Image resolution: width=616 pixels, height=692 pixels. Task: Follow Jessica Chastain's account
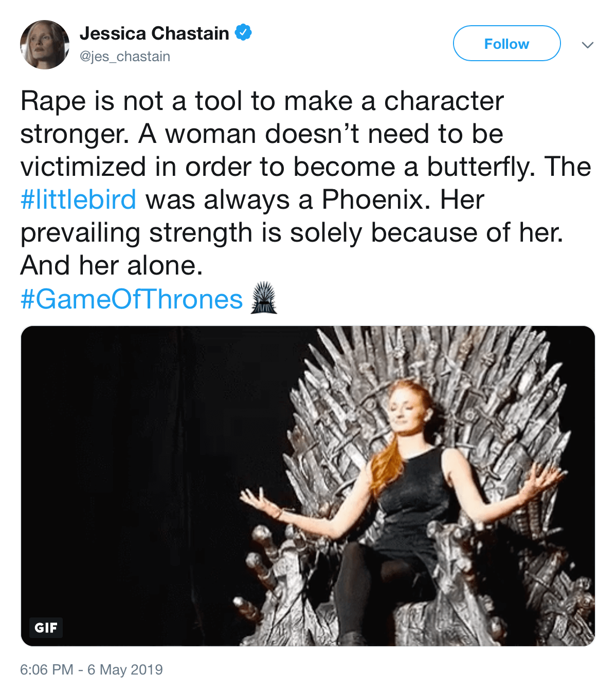(506, 44)
